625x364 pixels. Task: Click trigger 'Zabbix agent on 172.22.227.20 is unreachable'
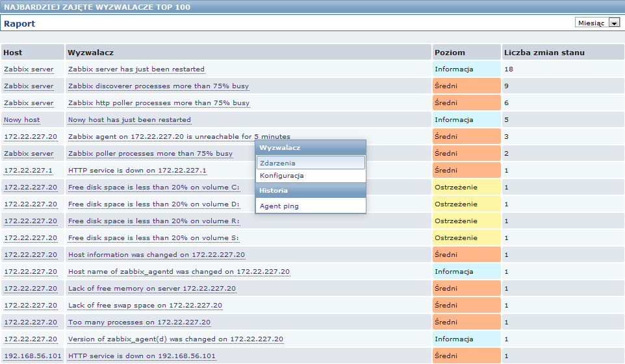pyautogui.click(x=179, y=137)
